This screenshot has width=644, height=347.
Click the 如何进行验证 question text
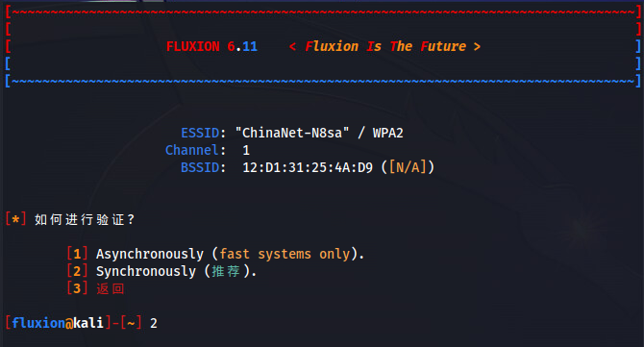pyautogui.click(x=80, y=220)
